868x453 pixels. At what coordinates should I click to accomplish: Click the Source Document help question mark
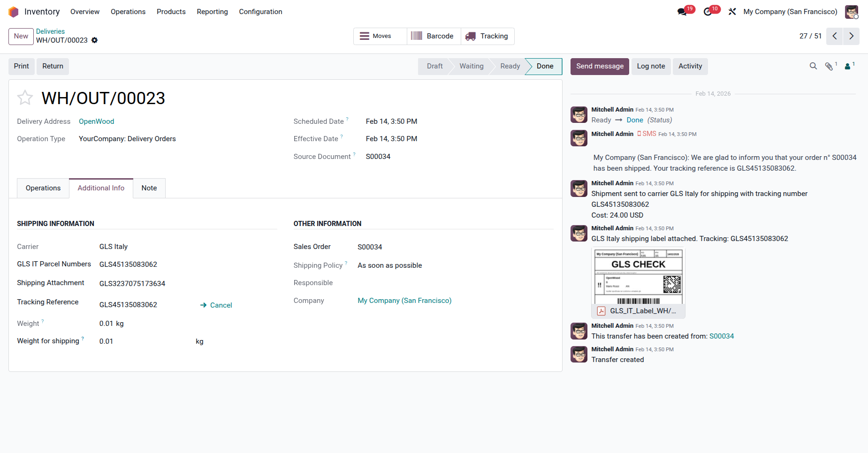[x=354, y=154]
